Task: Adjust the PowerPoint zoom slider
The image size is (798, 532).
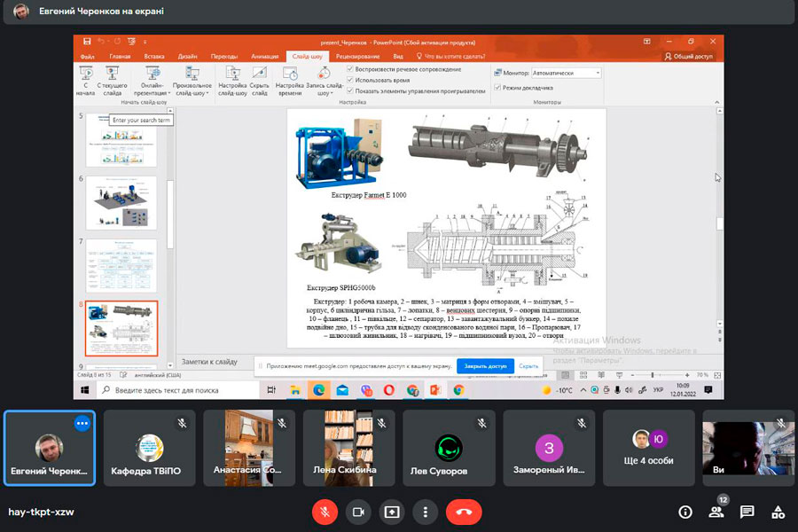Action: (x=653, y=375)
